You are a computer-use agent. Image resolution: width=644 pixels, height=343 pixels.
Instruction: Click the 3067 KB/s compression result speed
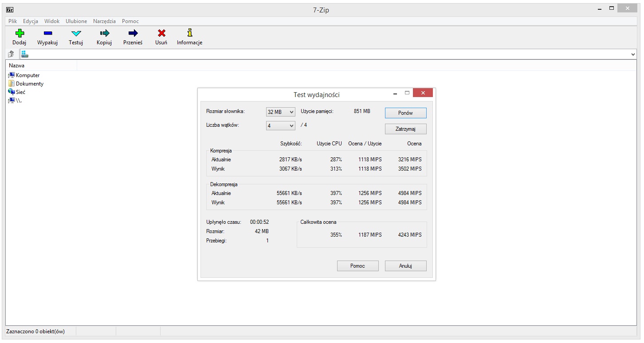pyautogui.click(x=291, y=169)
